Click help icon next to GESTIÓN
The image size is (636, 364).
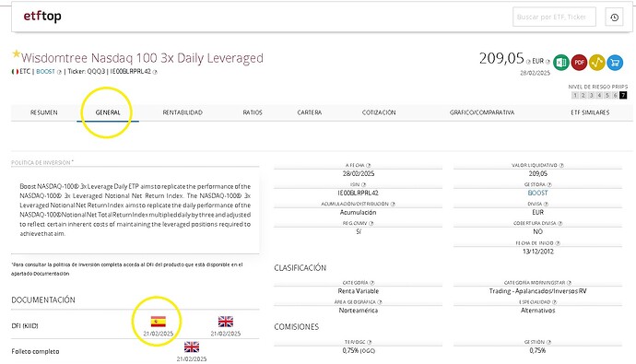click(x=548, y=342)
